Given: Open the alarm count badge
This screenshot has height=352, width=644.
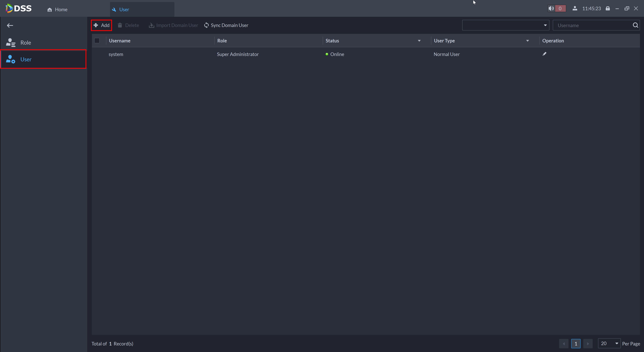Looking at the screenshot, I should [560, 9].
